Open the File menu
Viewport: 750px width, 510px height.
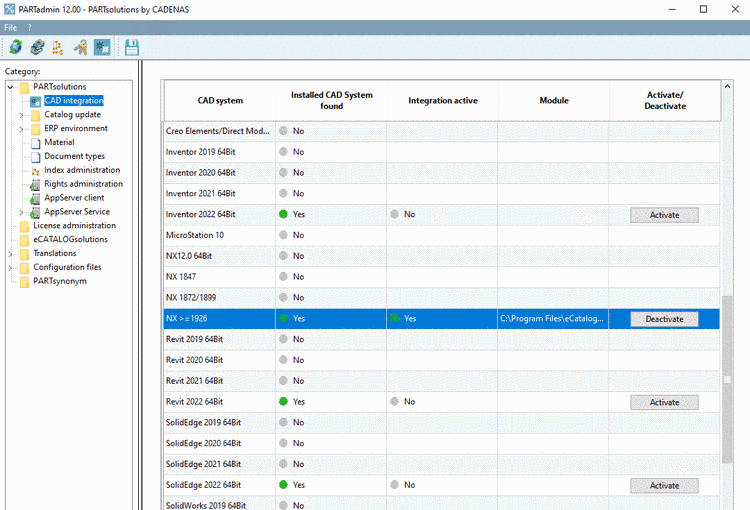pyautogui.click(x=11, y=28)
